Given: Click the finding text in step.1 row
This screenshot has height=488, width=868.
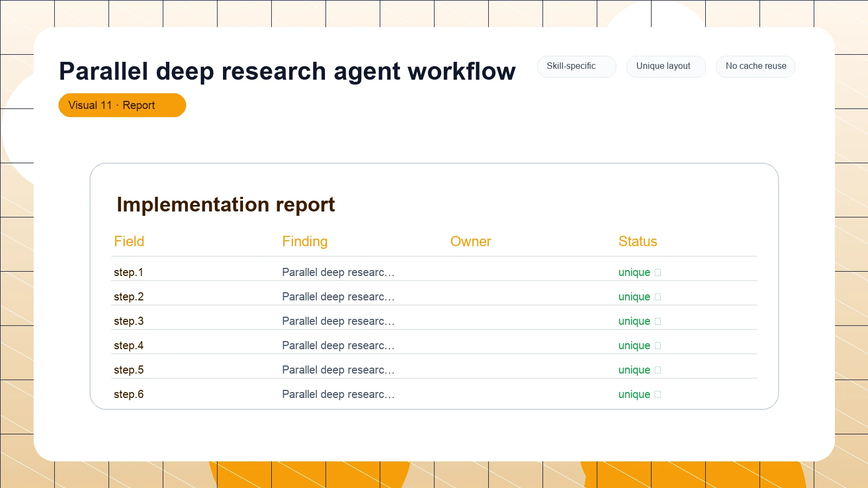Looking at the screenshot, I should pos(339,272).
